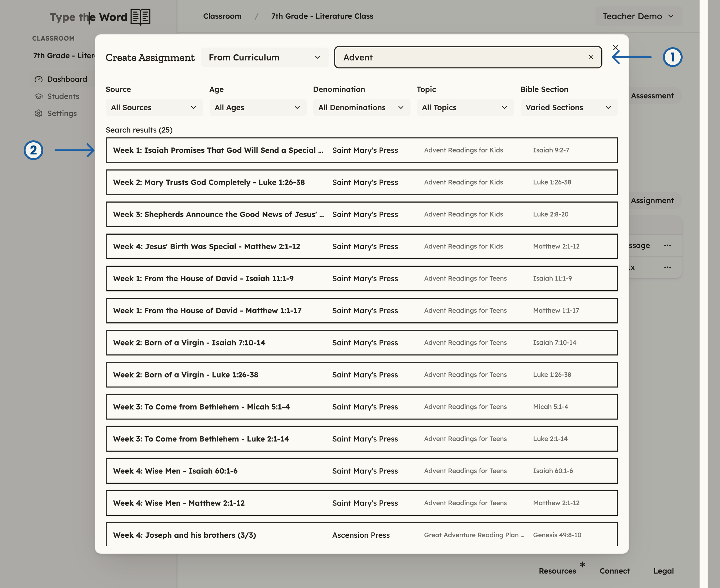
Task: Expand the Varied Sections Bible filter
Action: [x=569, y=107]
